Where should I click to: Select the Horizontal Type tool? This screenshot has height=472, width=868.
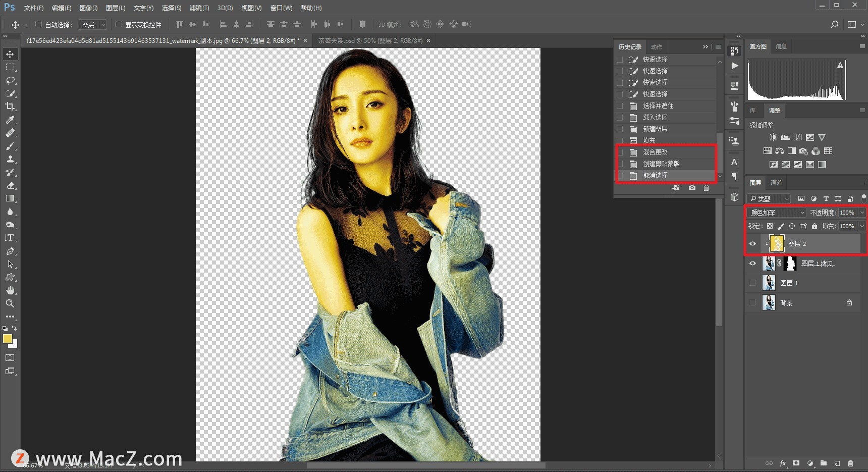[x=10, y=238]
